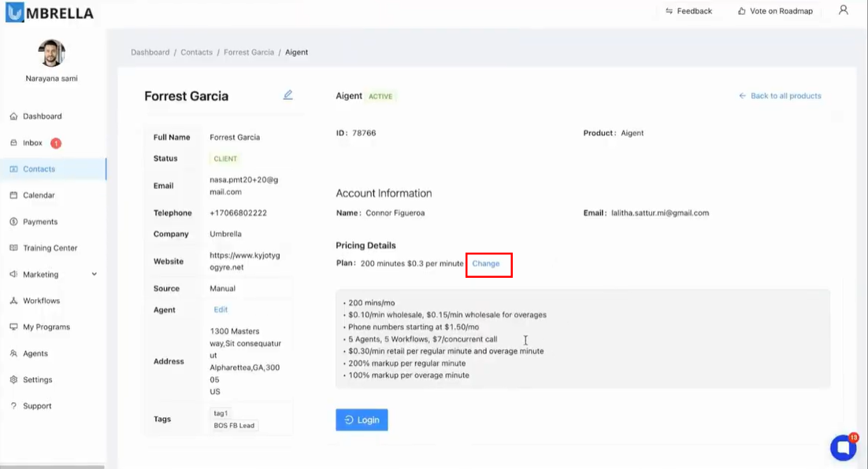Open the blue chat widget bubble
Image resolution: width=868 pixels, height=469 pixels.
[x=843, y=448]
